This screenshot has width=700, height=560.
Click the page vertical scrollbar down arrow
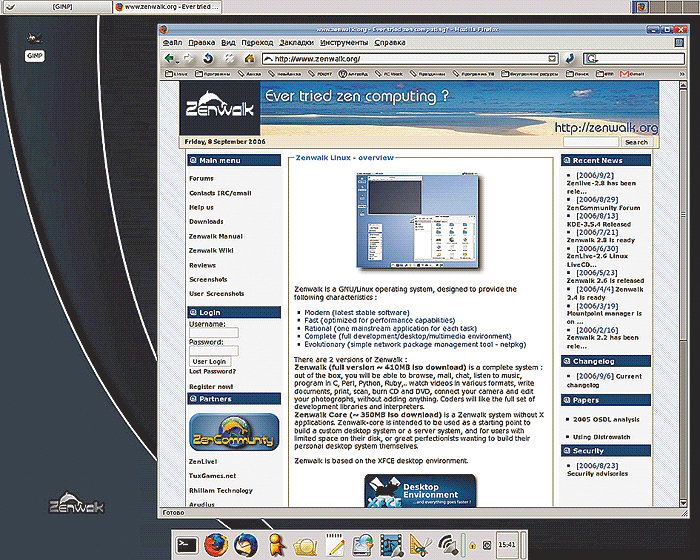[683, 503]
